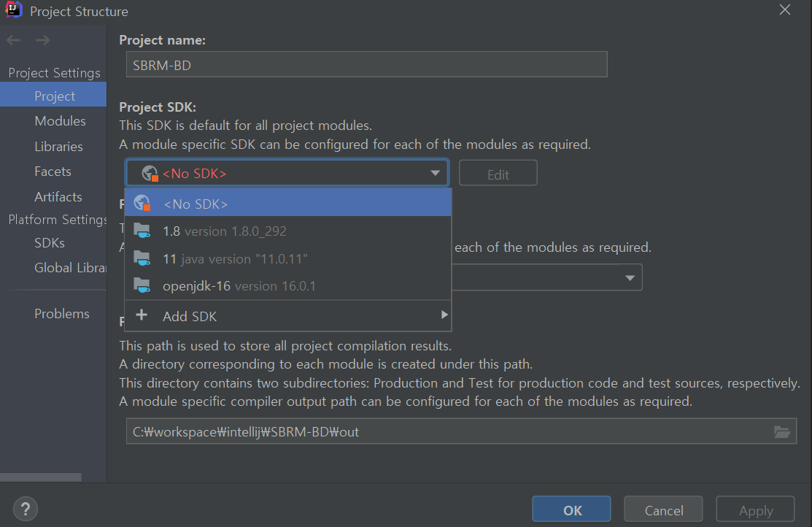Open help with the question mark button

click(26, 509)
